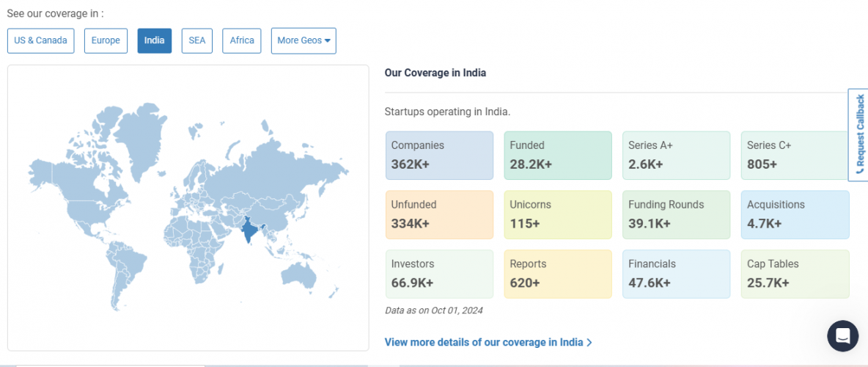This screenshot has height=367, width=868.
Task: Switch to the Europe coverage tab
Action: [x=106, y=40]
